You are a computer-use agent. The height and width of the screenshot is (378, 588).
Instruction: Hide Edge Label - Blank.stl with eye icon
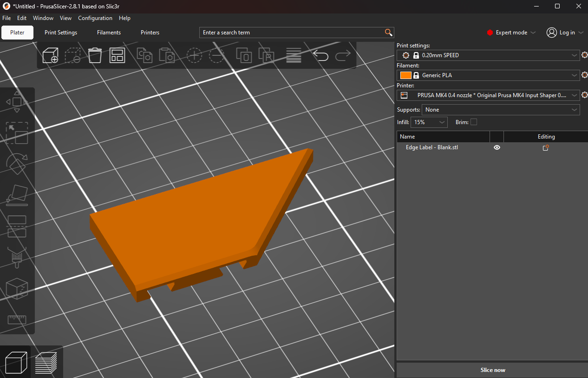[x=497, y=147]
